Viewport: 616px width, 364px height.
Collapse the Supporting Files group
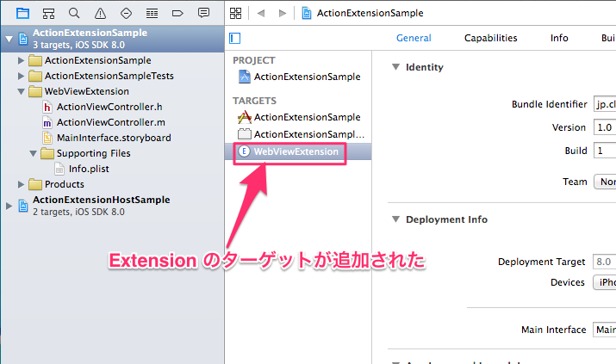pos(33,153)
